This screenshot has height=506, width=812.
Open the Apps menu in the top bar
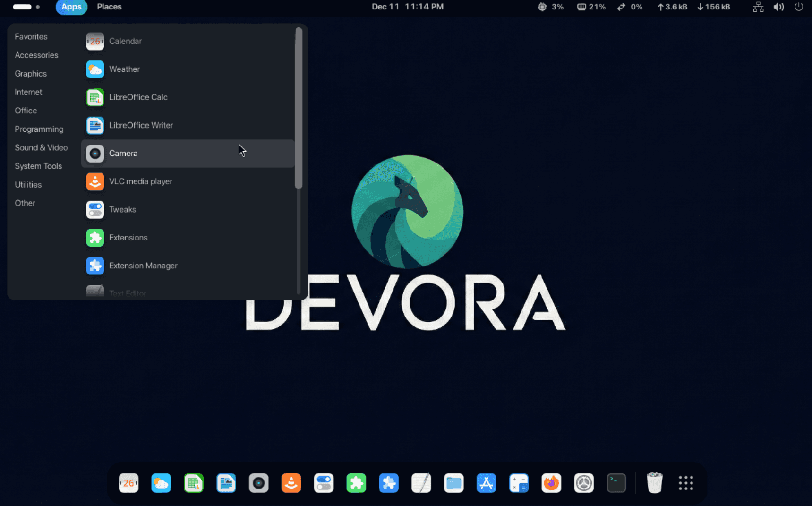(x=71, y=7)
